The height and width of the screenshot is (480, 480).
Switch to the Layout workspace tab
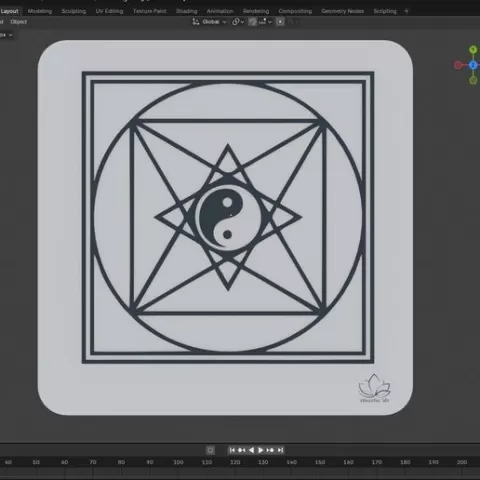9,11
